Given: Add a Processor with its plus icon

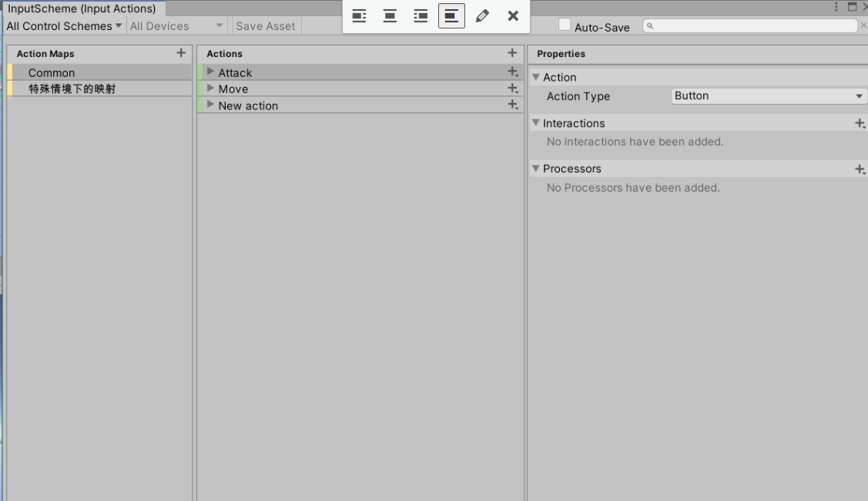Looking at the screenshot, I should (860, 168).
